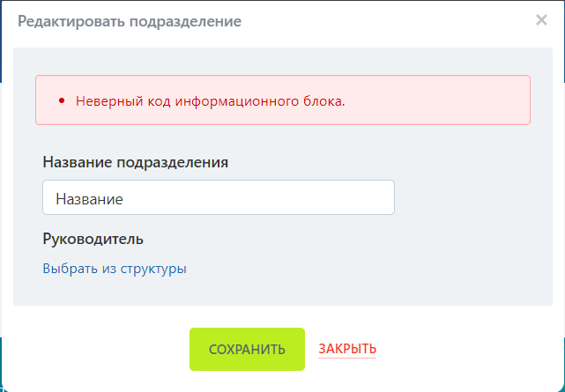Click the 'Редактировать подразделение' dialog title
The image size is (565, 392).
click(130, 20)
